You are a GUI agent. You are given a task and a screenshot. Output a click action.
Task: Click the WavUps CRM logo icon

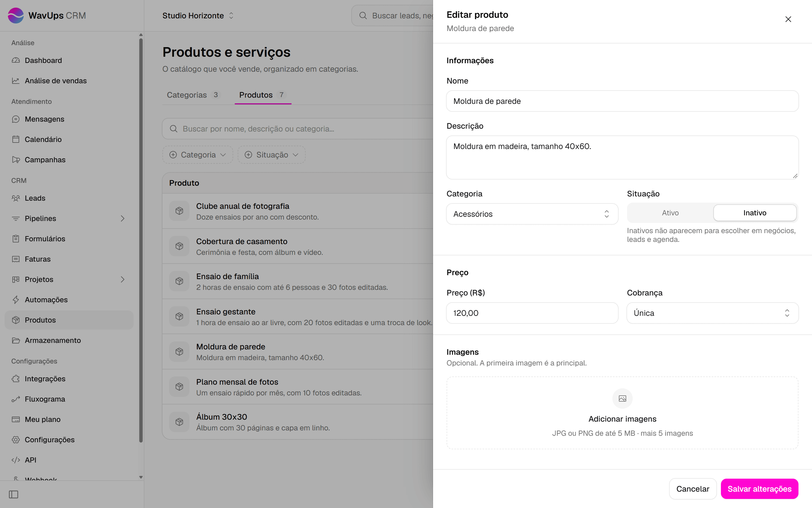[x=16, y=16]
